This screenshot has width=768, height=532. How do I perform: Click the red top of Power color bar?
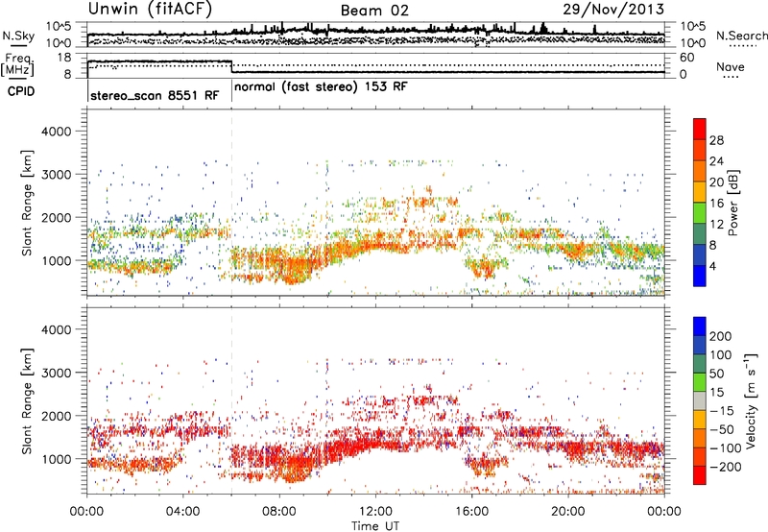pyautogui.click(x=700, y=127)
